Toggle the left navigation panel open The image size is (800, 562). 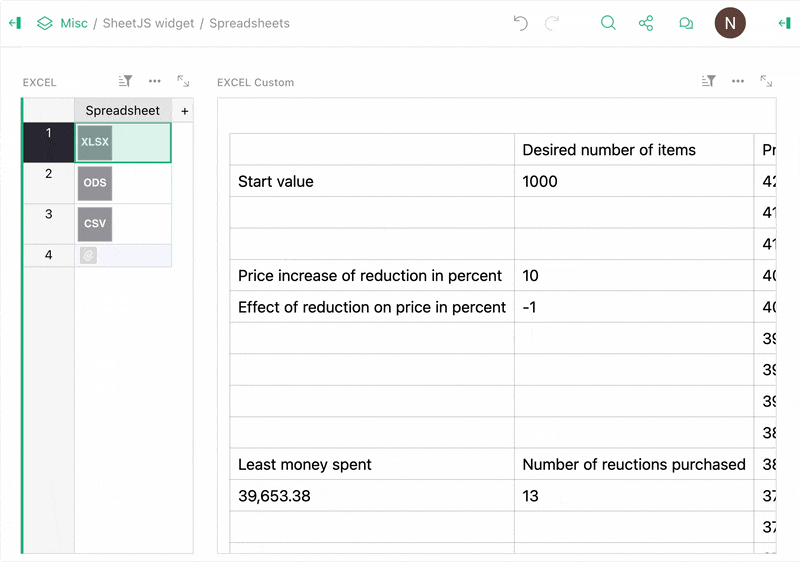[x=15, y=23]
